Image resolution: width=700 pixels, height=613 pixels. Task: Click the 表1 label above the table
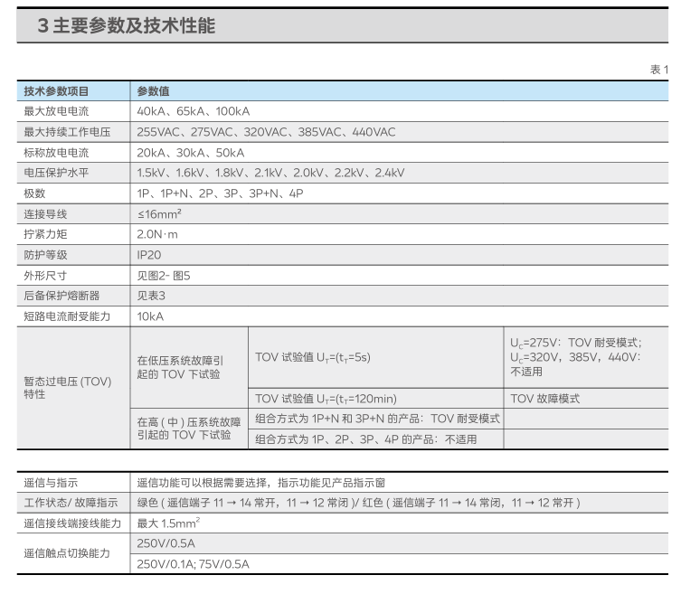click(x=658, y=71)
